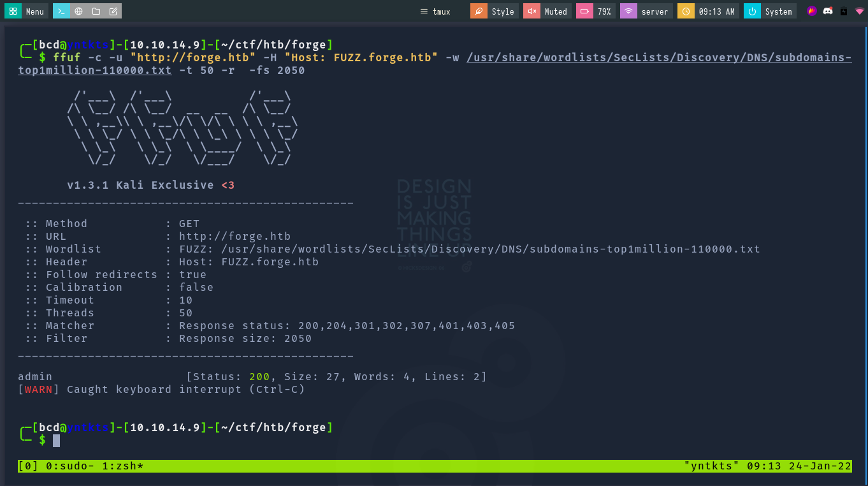Click the 79% battery level text
The image size is (868, 486).
604,11
